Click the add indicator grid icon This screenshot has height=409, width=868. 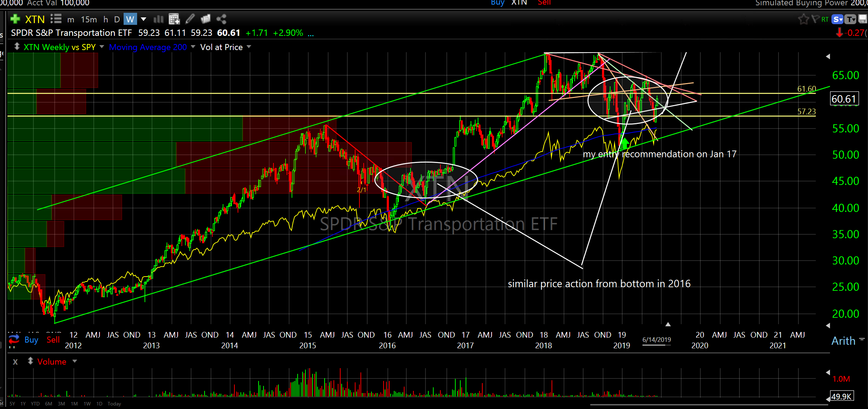click(x=174, y=19)
